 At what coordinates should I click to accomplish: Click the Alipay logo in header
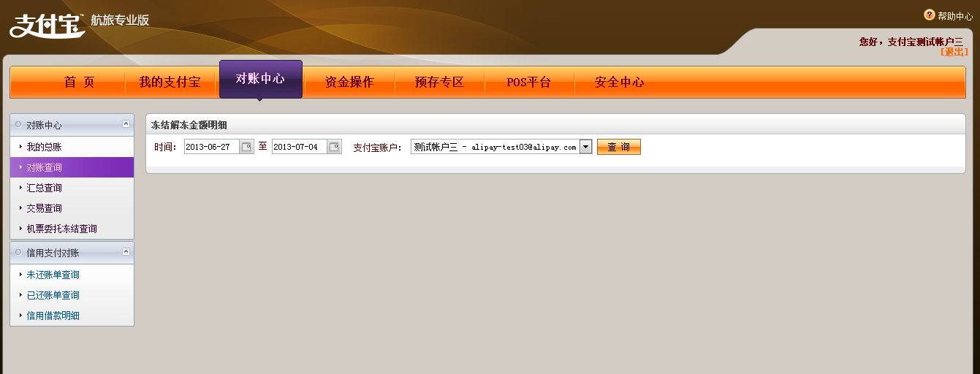coord(47,25)
